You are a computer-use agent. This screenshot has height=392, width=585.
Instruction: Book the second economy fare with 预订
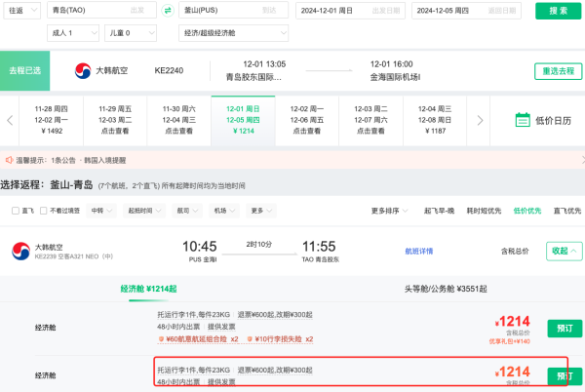coord(565,376)
